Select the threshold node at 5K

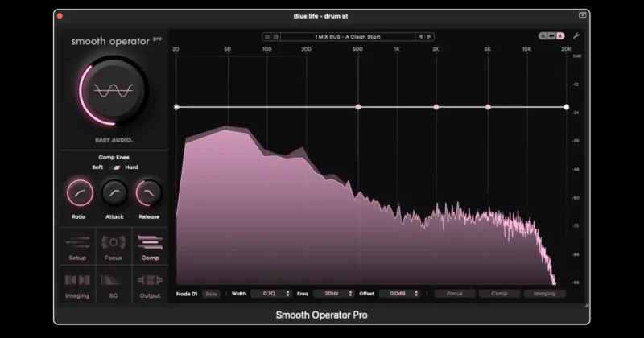point(488,107)
